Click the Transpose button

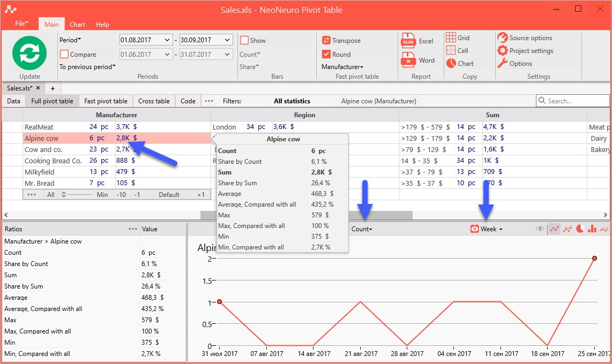341,41
